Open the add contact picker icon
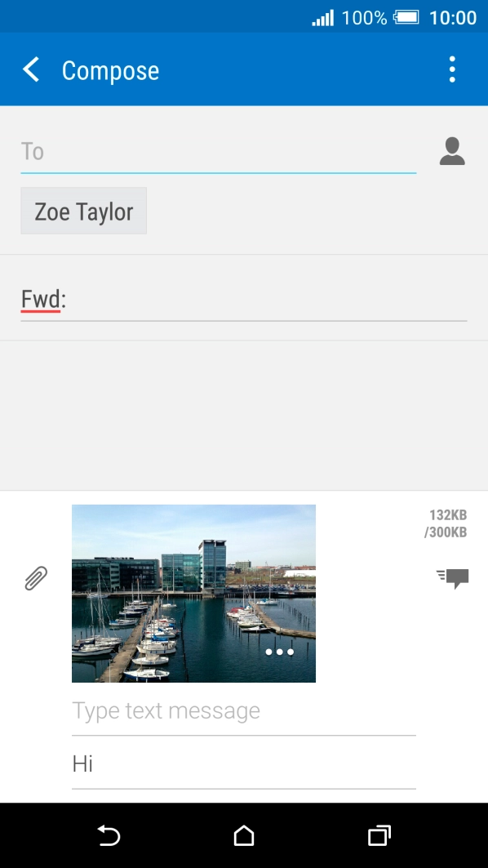 (x=452, y=151)
